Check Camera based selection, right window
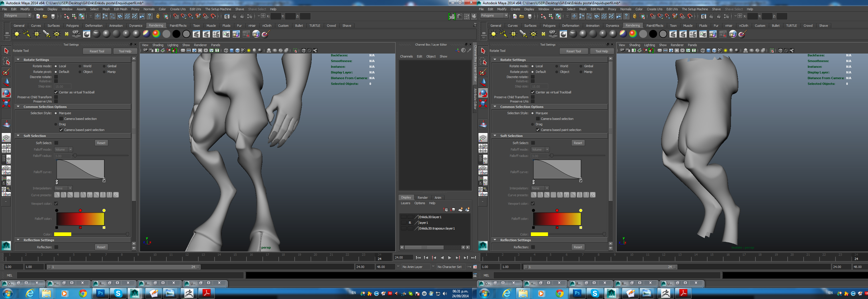 [x=538, y=118]
